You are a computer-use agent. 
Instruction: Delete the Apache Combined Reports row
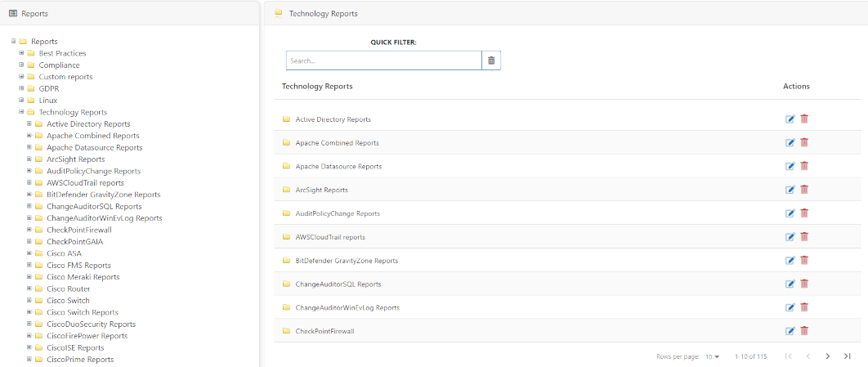coord(804,143)
